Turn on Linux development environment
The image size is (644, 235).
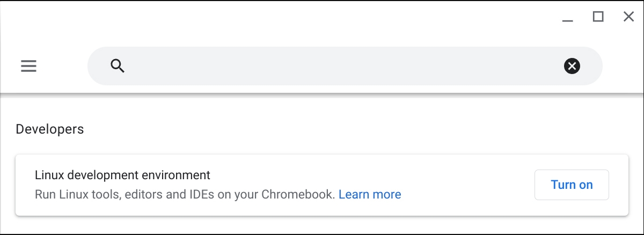click(572, 185)
